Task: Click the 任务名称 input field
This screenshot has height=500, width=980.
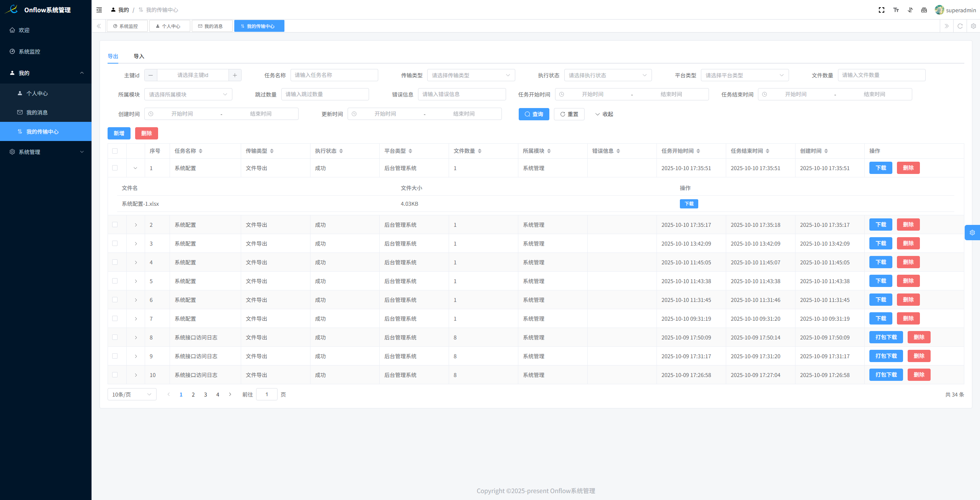Action: tap(334, 75)
